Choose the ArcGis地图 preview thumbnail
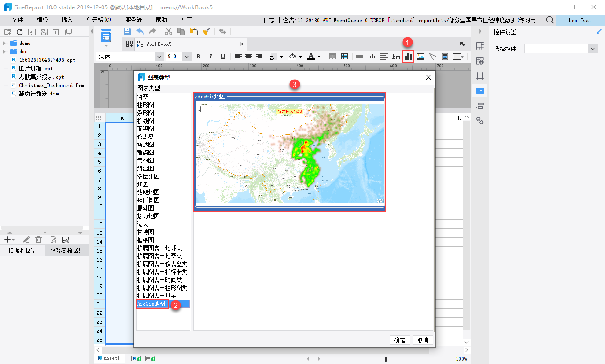The height and width of the screenshot is (364, 605). click(289, 153)
